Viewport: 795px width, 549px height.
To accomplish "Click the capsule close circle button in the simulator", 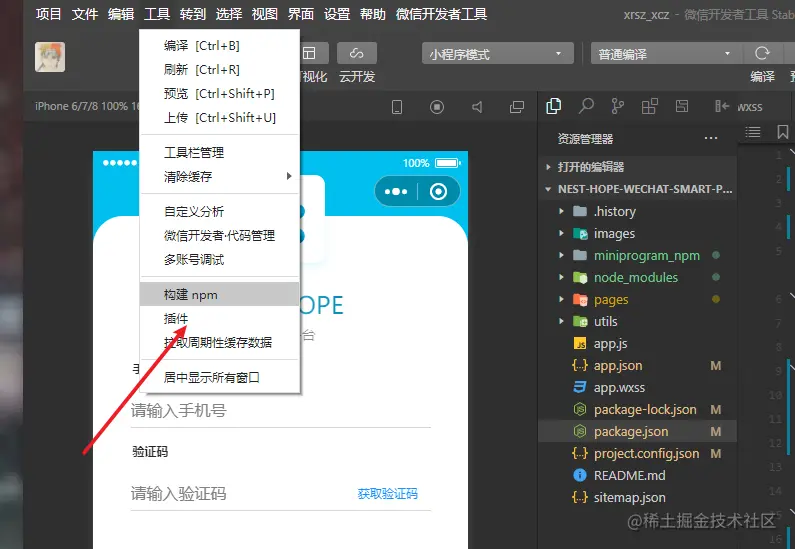I will [x=438, y=192].
